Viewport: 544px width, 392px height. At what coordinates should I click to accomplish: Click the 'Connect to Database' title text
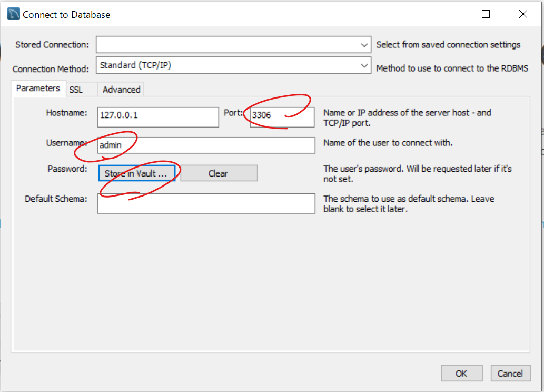tap(66, 15)
